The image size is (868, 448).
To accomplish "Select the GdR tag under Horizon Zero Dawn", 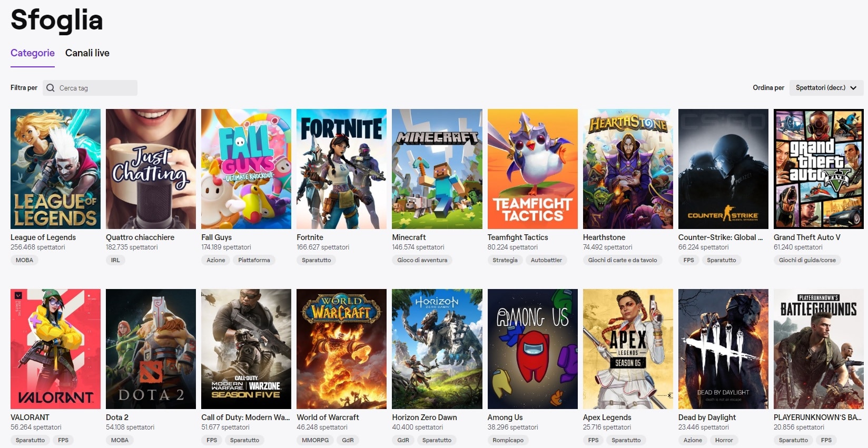I will tap(403, 440).
